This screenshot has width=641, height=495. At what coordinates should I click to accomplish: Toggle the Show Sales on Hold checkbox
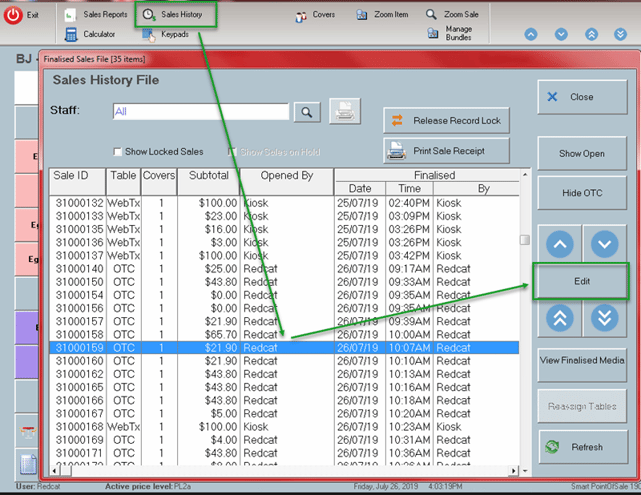[232, 152]
